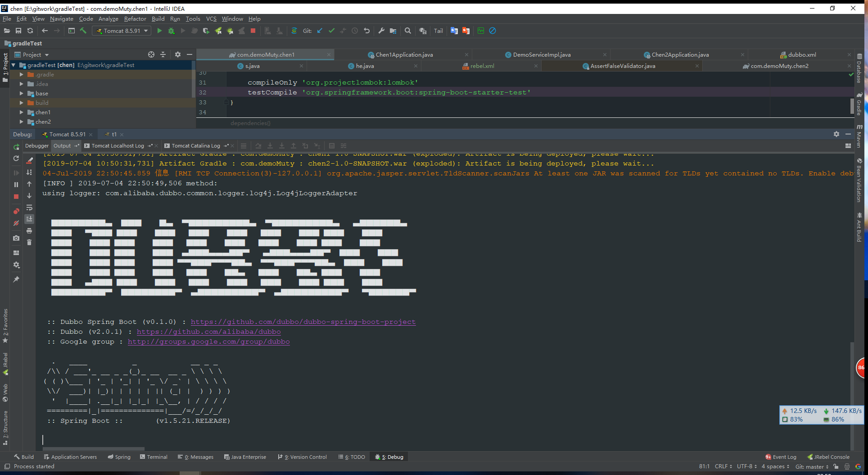Click the Tail toolbar button
The height and width of the screenshot is (475, 868).
(439, 31)
